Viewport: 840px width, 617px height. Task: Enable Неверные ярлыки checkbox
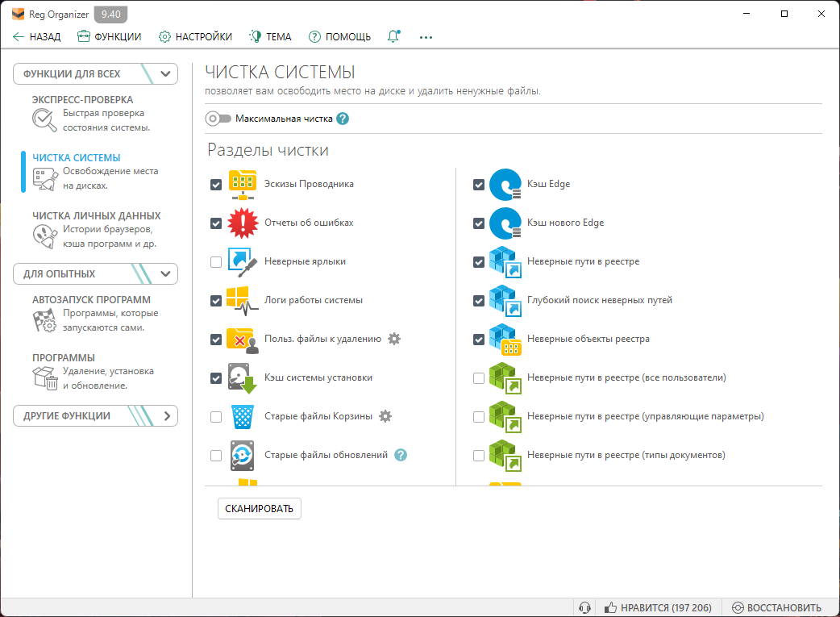(x=216, y=262)
